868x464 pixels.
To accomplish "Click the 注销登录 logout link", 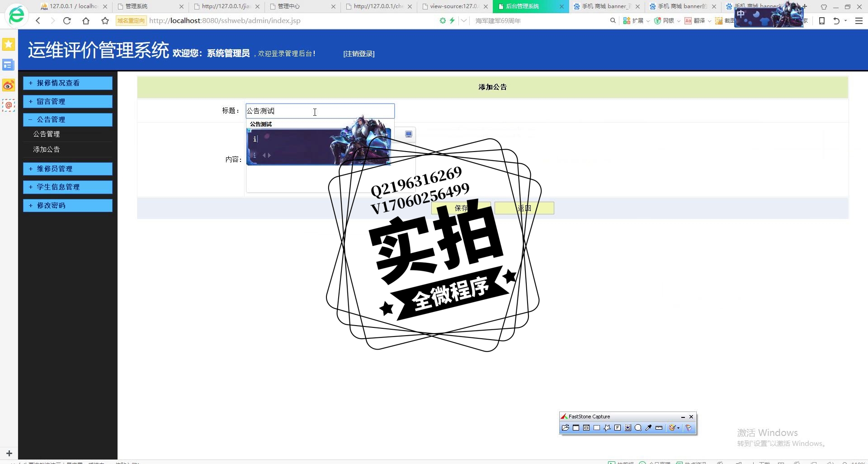I will [359, 54].
